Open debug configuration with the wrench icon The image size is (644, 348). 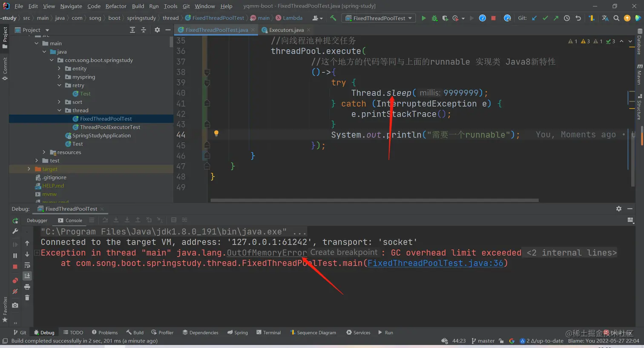tap(15, 231)
